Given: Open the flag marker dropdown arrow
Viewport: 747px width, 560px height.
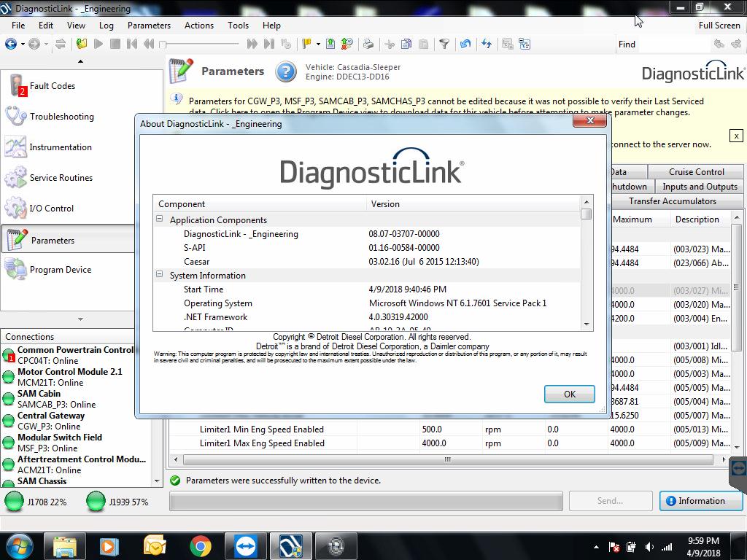Looking at the screenshot, I should point(318,44).
